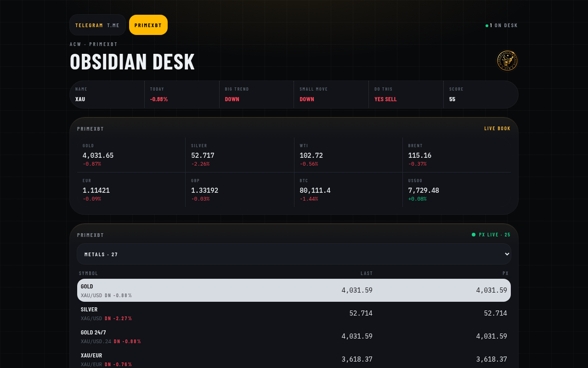Click the LAST column header
This screenshot has height=368, width=588.
367,273
